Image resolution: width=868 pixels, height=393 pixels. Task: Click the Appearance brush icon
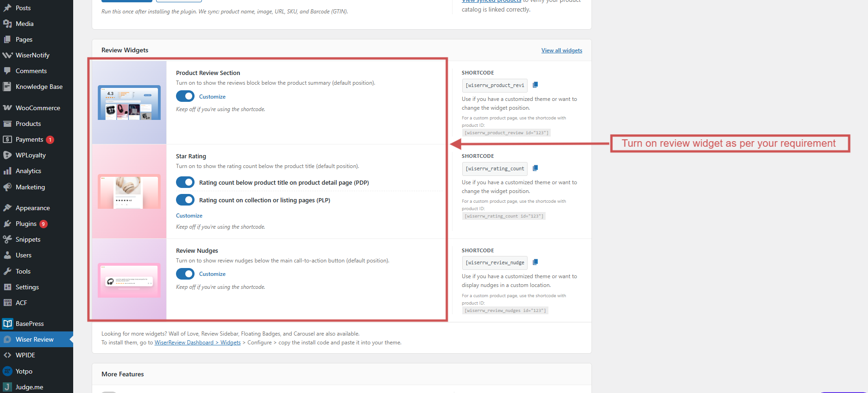[x=7, y=208]
